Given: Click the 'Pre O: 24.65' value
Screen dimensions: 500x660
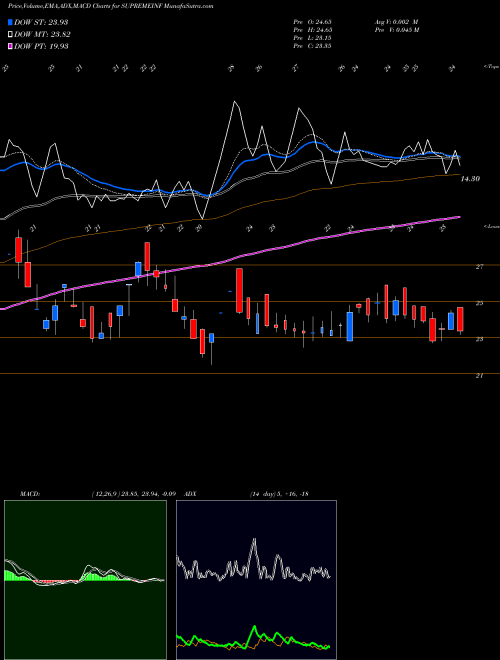Looking at the screenshot, I should [312, 21].
